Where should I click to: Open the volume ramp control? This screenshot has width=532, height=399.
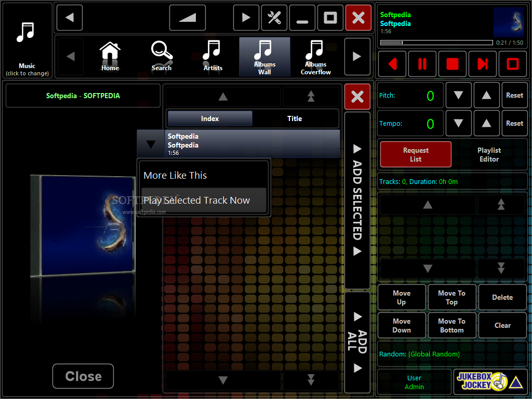point(187,18)
